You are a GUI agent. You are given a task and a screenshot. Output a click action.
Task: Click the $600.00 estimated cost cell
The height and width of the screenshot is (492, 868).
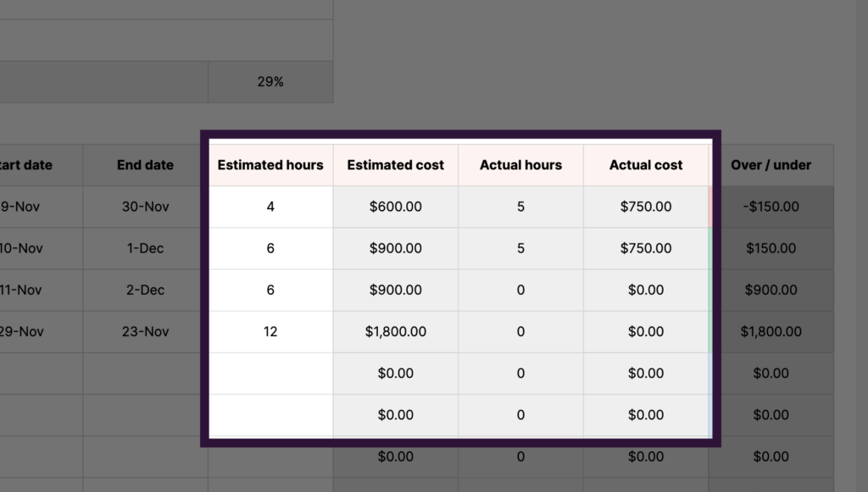(395, 207)
